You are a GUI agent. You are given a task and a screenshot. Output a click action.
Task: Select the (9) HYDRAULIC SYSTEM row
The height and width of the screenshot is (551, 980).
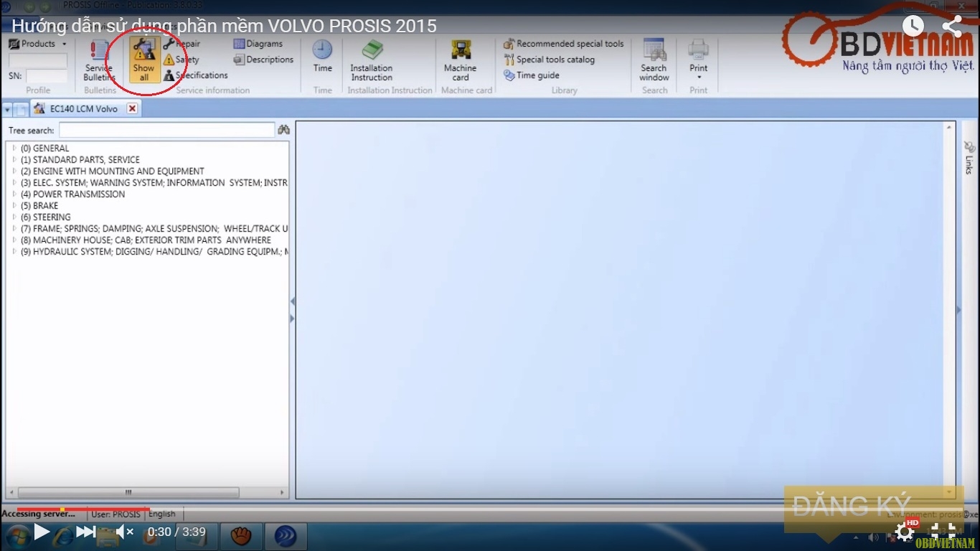coord(154,252)
